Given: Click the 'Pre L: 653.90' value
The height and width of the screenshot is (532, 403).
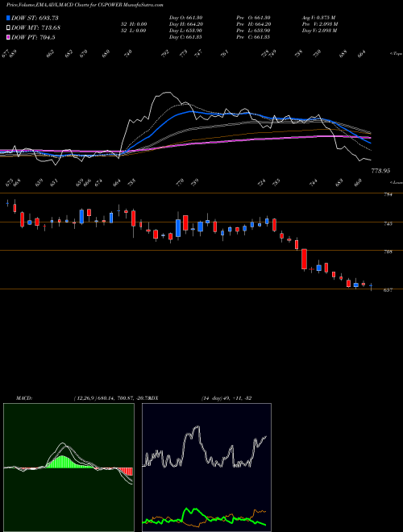Looking at the screenshot, I should 253,31.
